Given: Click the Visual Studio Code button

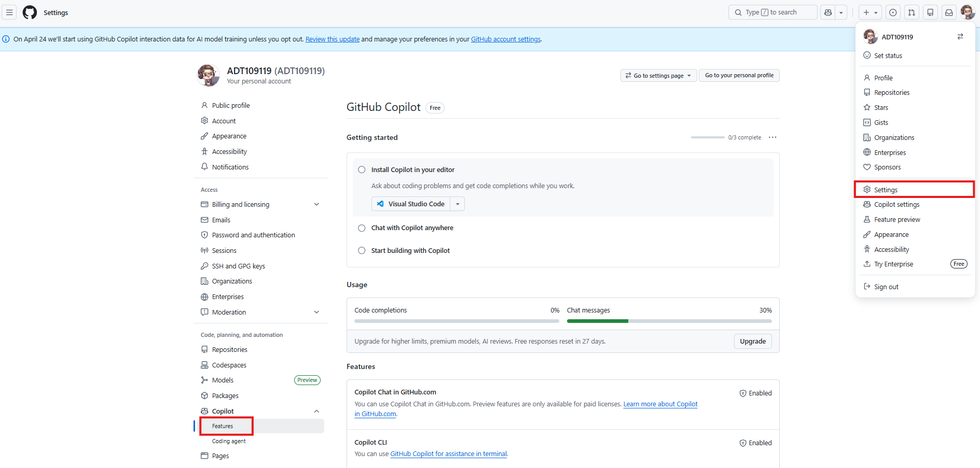Looking at the screenshot, I should click(411, 204).
